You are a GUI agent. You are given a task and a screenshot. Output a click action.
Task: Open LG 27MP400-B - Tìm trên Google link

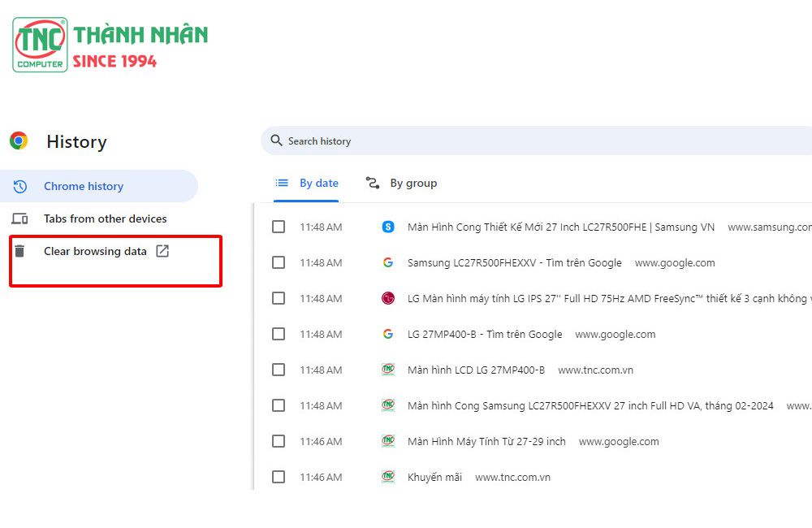[485, 334]
